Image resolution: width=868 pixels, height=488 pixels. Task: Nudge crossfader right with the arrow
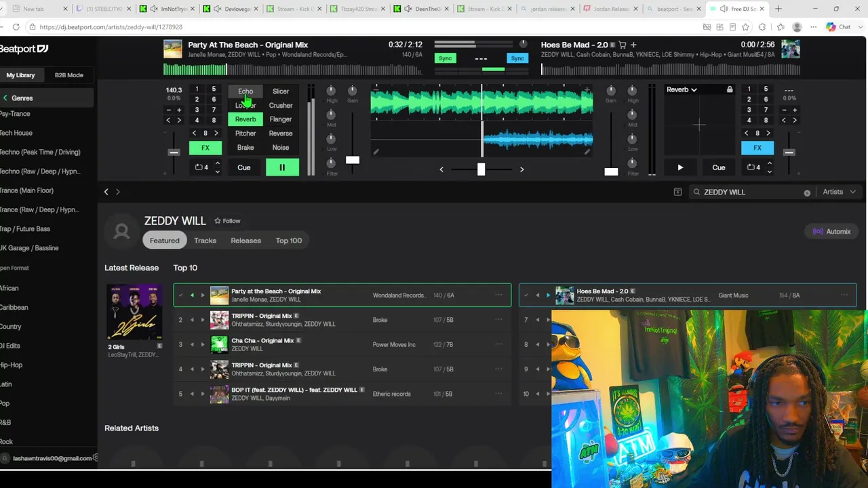521,169
